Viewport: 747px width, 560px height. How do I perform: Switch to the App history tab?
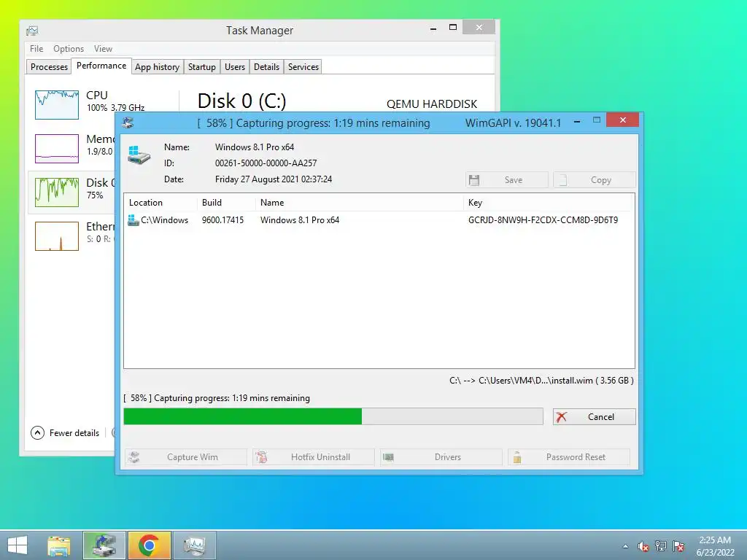pos(158,66)
